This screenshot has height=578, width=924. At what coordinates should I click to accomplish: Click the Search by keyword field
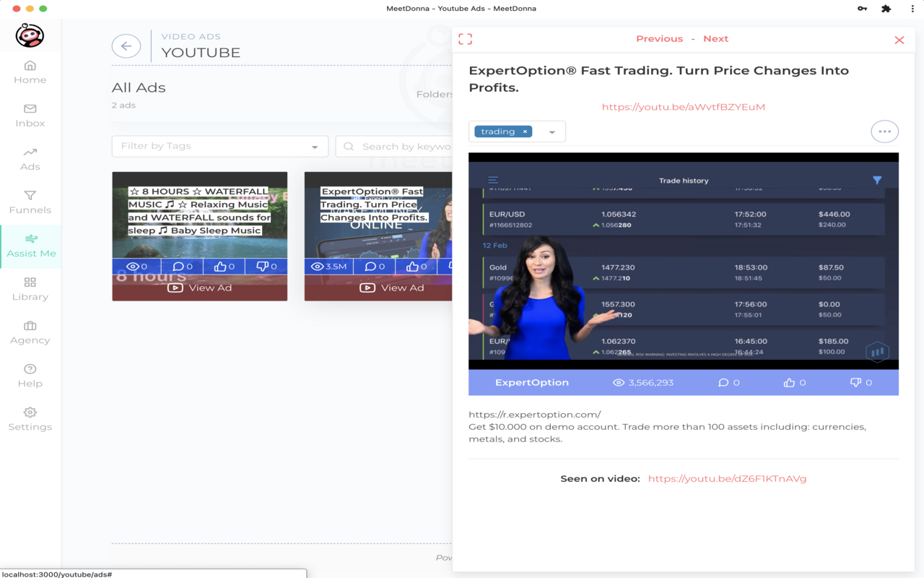pos(394,146)
